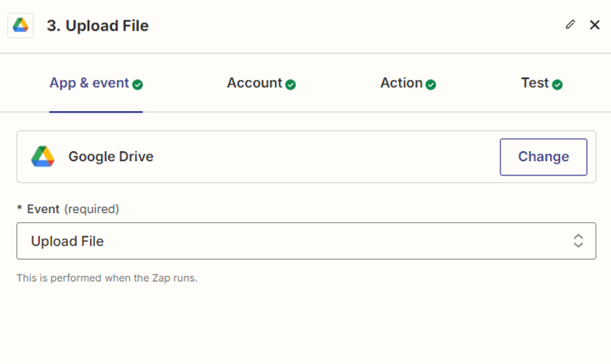Click the green checkmark beside Test
The width and height of the screenshot is (611, 364).
(x=557, y=85)
